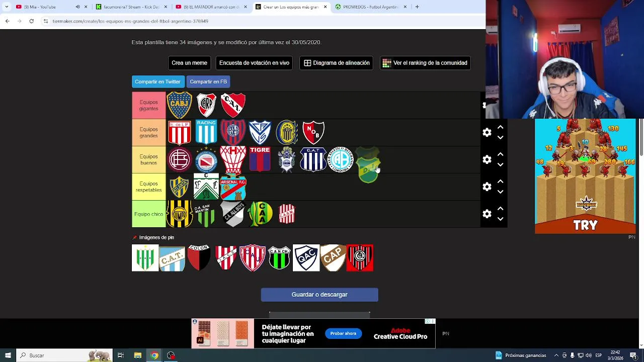Image resolution: width=644 pixels, height=362 pixels.
Task: Select the Newell's NOB red-black crest
Action: (x=313, y=132)
